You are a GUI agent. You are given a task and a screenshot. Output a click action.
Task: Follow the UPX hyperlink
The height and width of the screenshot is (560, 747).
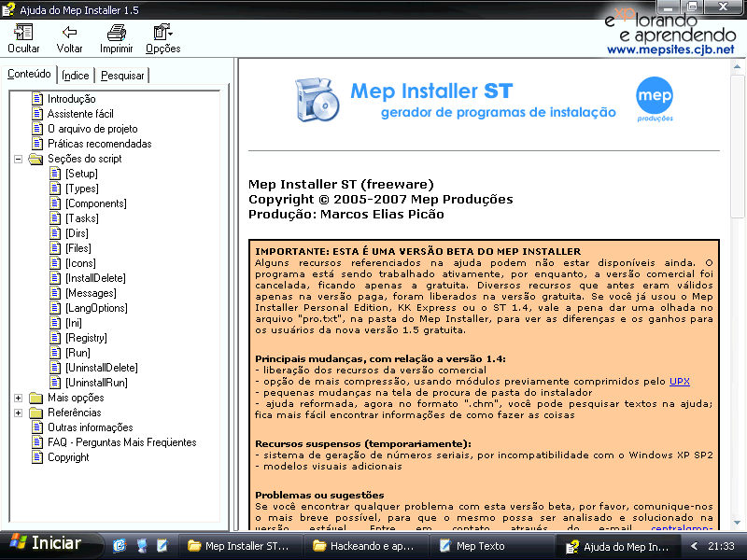pyautogui.click(x=680, y=382)
